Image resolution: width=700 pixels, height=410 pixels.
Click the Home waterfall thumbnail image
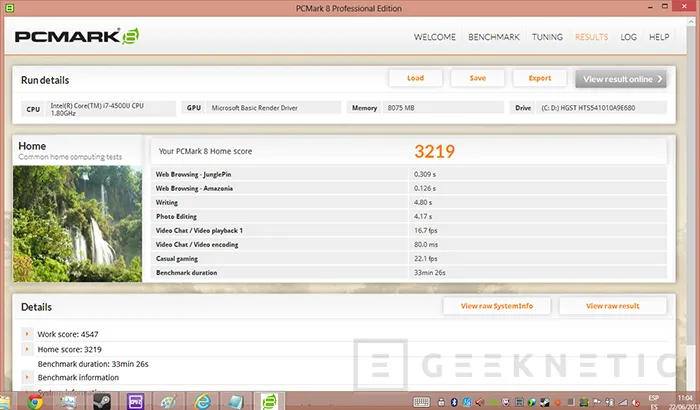(77, 224)
